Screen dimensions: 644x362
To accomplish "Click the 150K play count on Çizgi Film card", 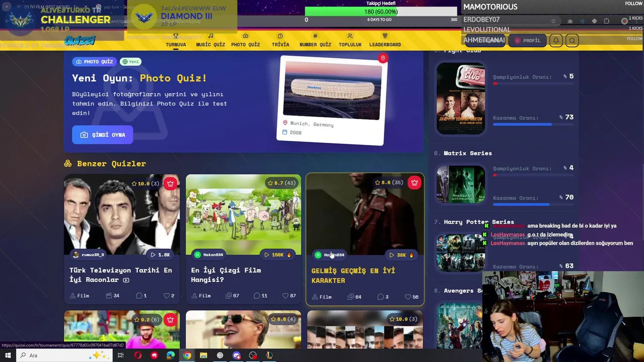I will pyautogui.click(x=277, y=255).
